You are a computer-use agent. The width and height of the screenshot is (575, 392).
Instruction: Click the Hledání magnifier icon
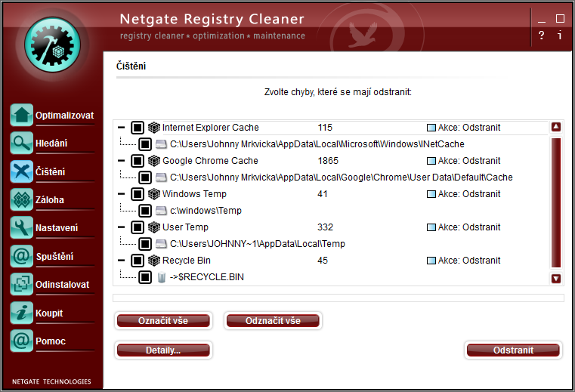point(22,144)
